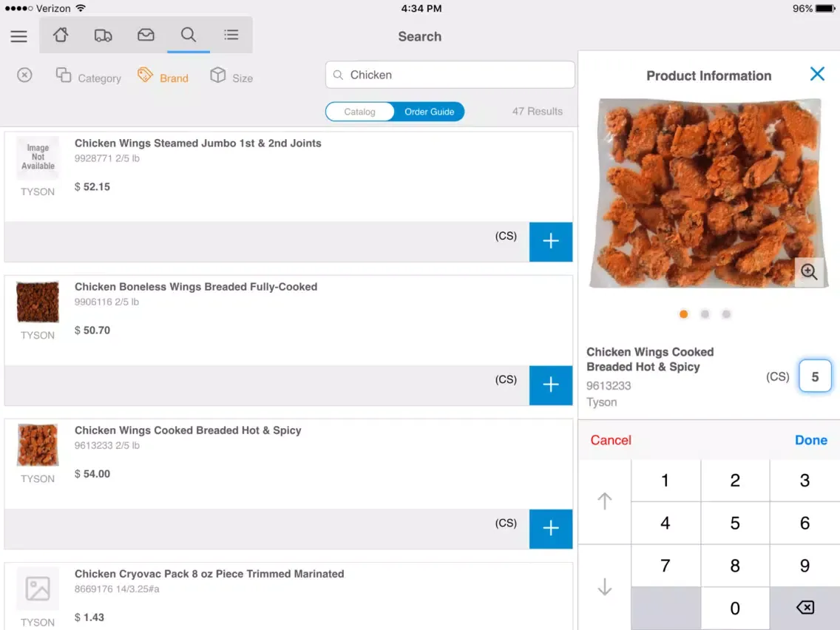Tap keypad digit 3
Viewport: 840px width, 630px height.
point(805,481)
